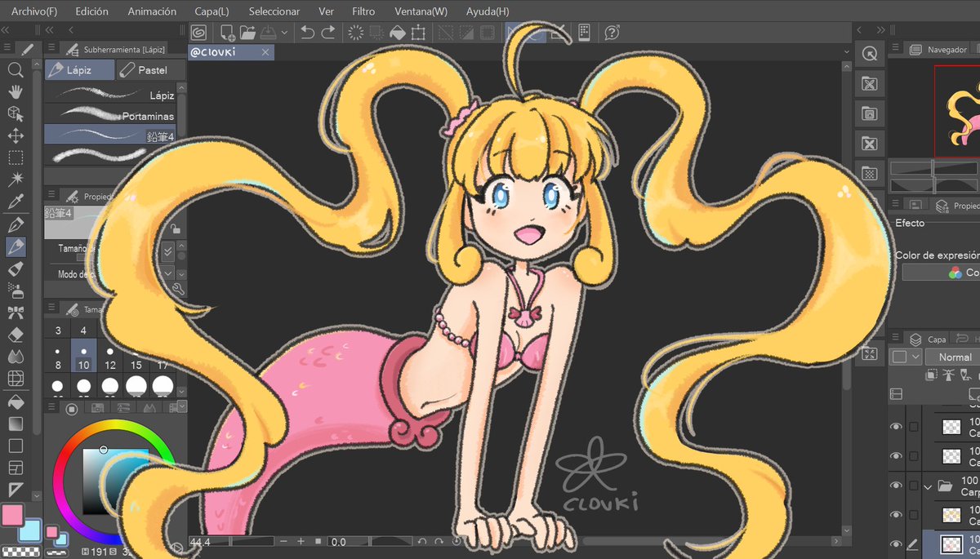Expand the save options dropdown arrow
Image resolution: width=980 pixels, height=559 pixels.
tap(284, 33)
